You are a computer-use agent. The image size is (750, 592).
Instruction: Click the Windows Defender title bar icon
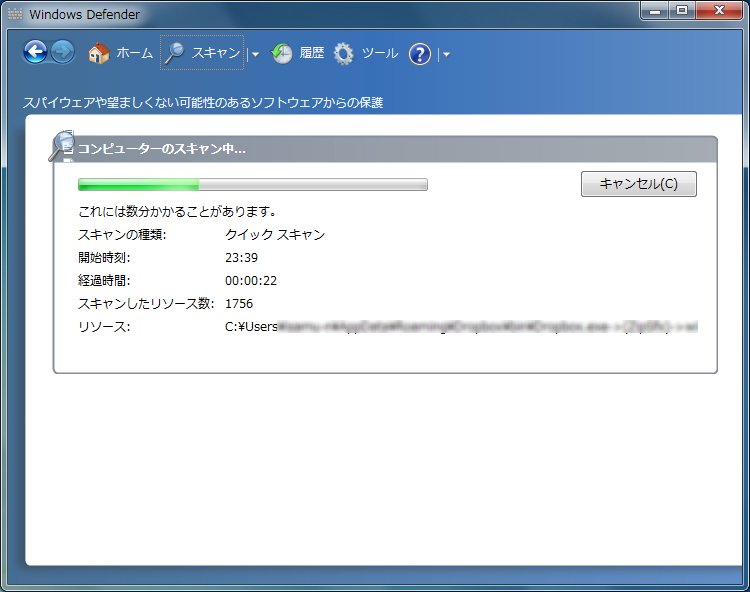point(15,14)
